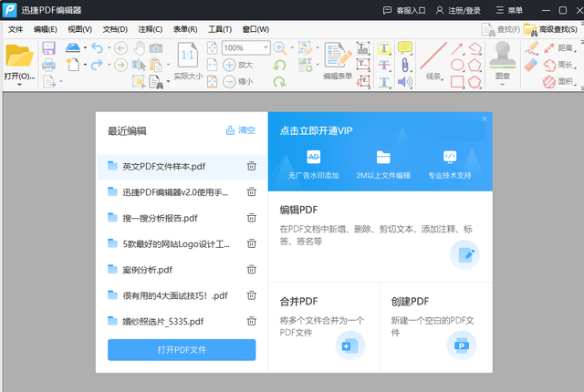Screen dimensions: 584x392
Task: Click 高级查找(S) advanced search
Action: pyautogui.click(x=551, y=29)
